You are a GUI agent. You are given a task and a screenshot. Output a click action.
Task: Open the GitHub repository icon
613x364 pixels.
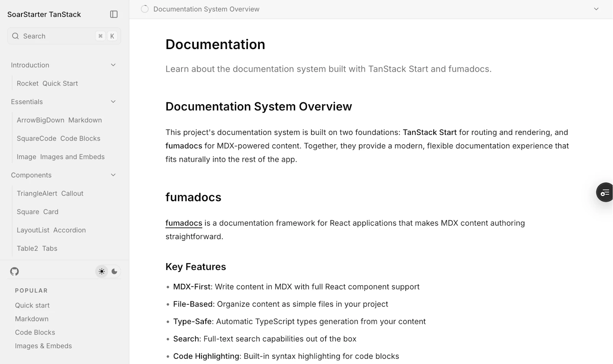(x=15, y=271)
